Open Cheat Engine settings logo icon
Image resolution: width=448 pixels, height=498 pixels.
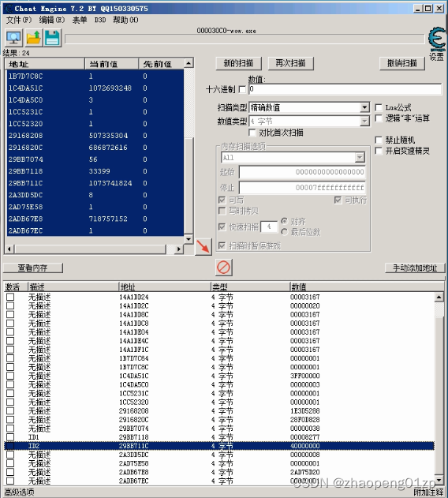click(x=437, y=39)
